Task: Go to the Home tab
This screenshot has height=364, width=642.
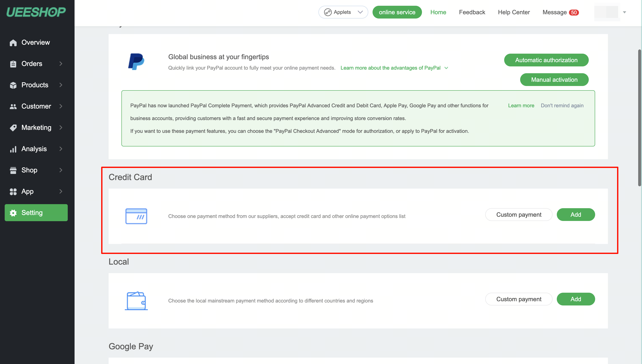Action: tap(438, 12)
